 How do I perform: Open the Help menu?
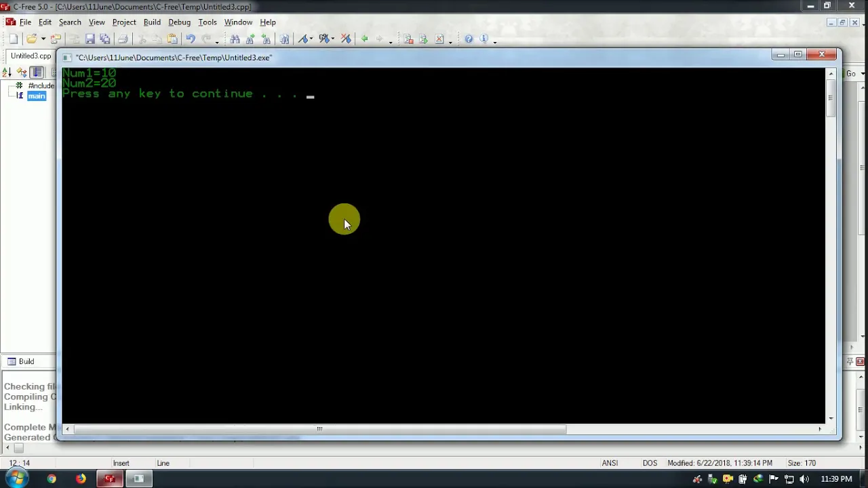click(x=268, y=22)
